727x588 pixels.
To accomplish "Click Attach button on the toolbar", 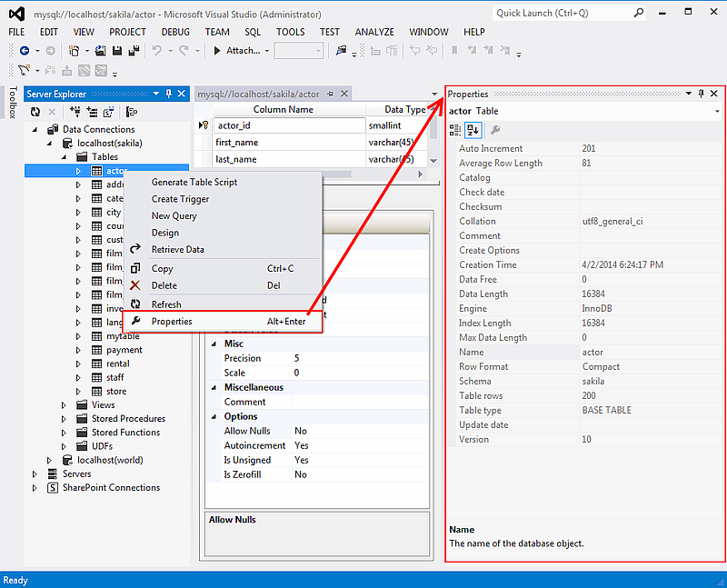I will 245,51.
